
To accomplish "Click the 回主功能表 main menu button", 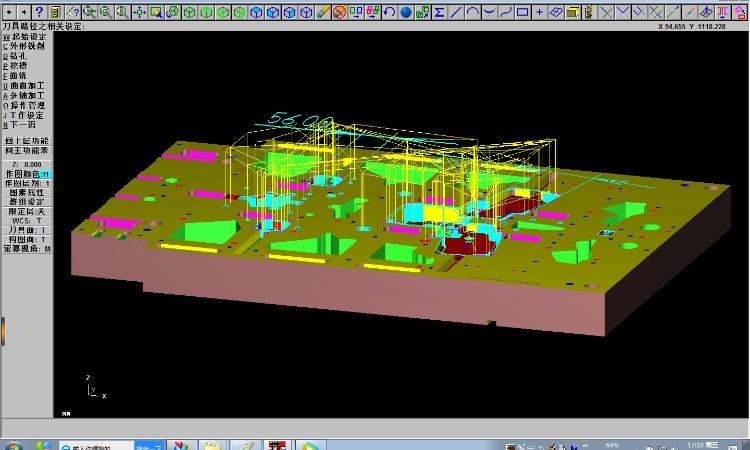I will click(x=27, y=152).
